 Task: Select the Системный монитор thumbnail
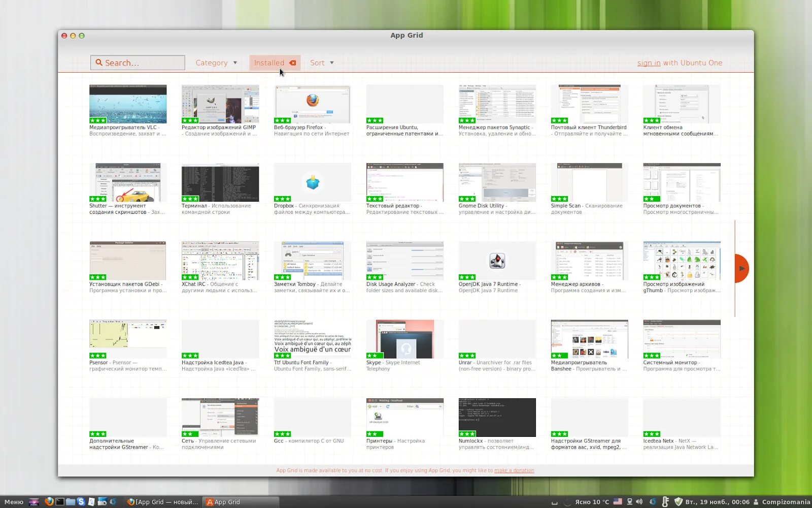[682, 339]
